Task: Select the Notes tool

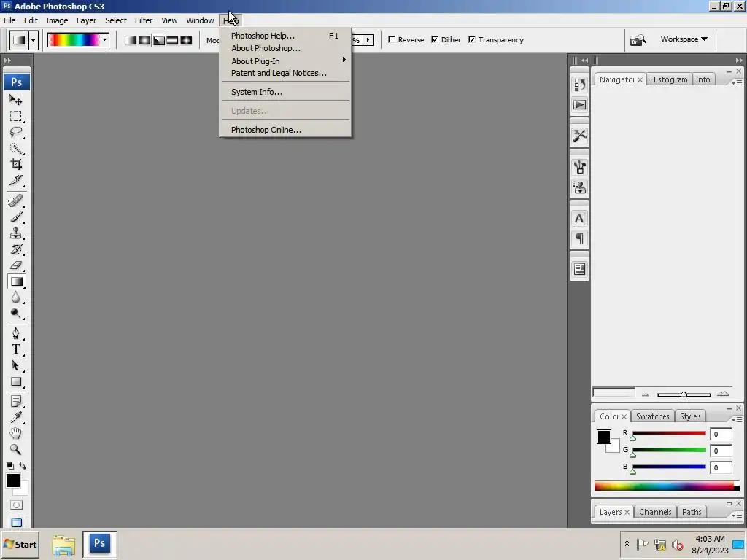Action: 16,402
